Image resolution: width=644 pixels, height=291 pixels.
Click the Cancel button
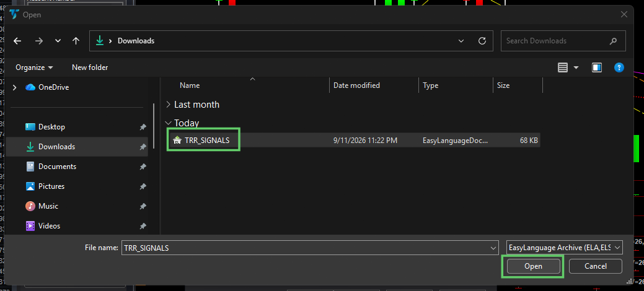(596, 266)
